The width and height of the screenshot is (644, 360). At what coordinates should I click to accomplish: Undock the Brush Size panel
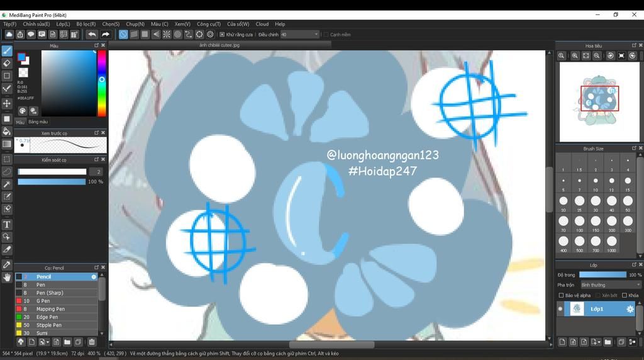(x=634, y=149)
